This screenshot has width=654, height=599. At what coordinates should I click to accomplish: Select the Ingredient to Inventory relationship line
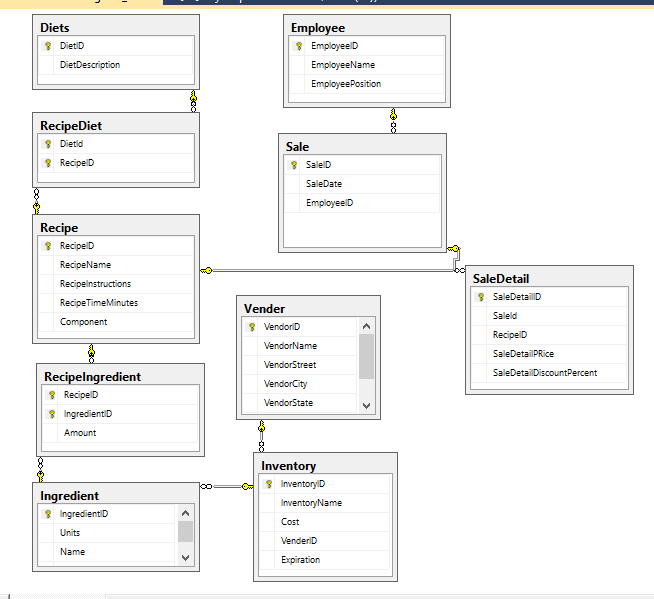[x=226, y=486]
